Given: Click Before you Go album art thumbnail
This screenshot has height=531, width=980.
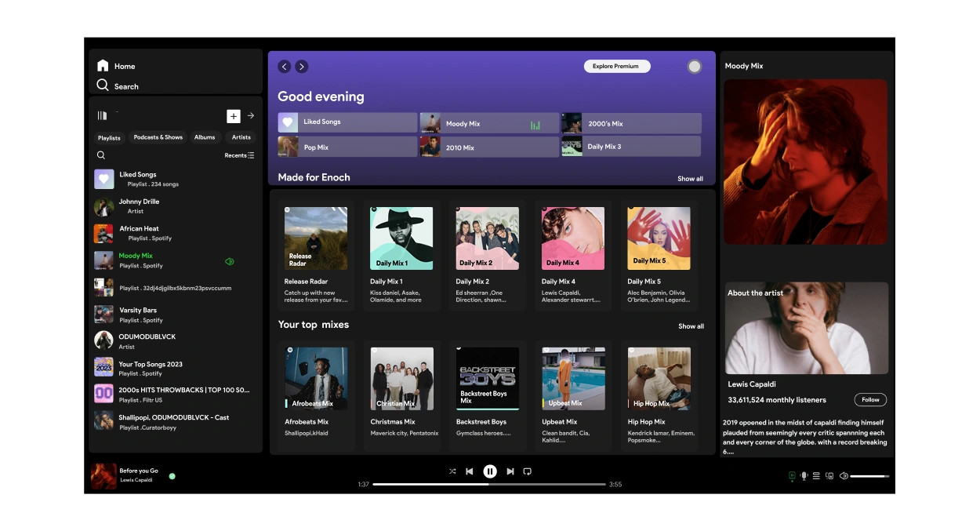Looking at the screenshot, I should (x=103, y=476).
